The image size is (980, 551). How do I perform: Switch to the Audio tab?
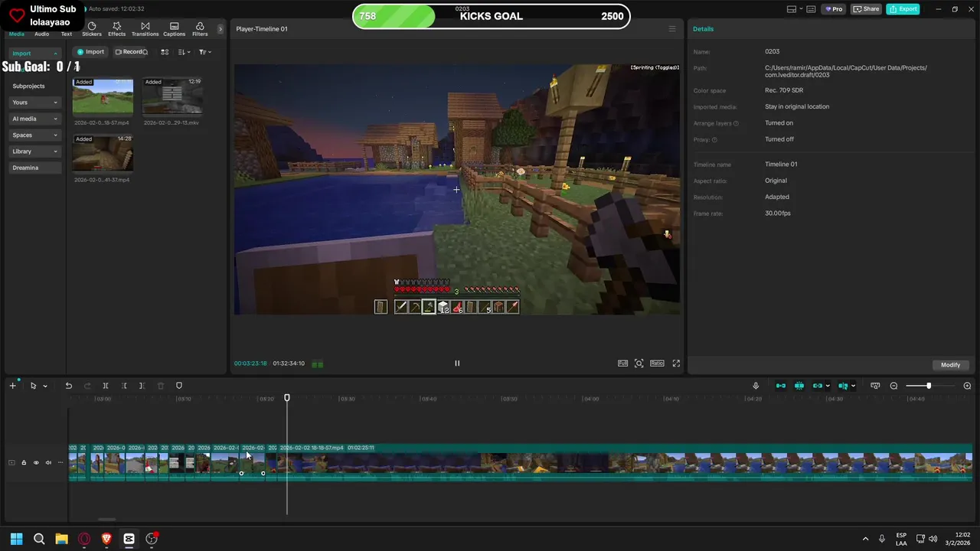point(41,34)
